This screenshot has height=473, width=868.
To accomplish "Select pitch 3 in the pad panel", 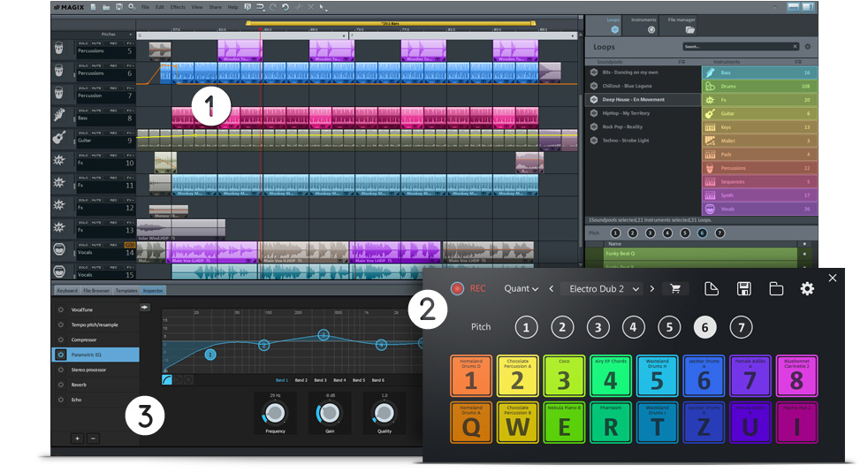I will [x=598, y=327].
